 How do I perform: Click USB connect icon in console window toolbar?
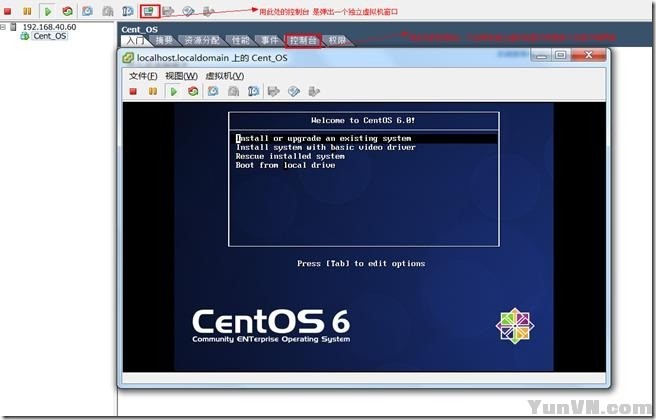pyautogui.click(x=314, y=91)
